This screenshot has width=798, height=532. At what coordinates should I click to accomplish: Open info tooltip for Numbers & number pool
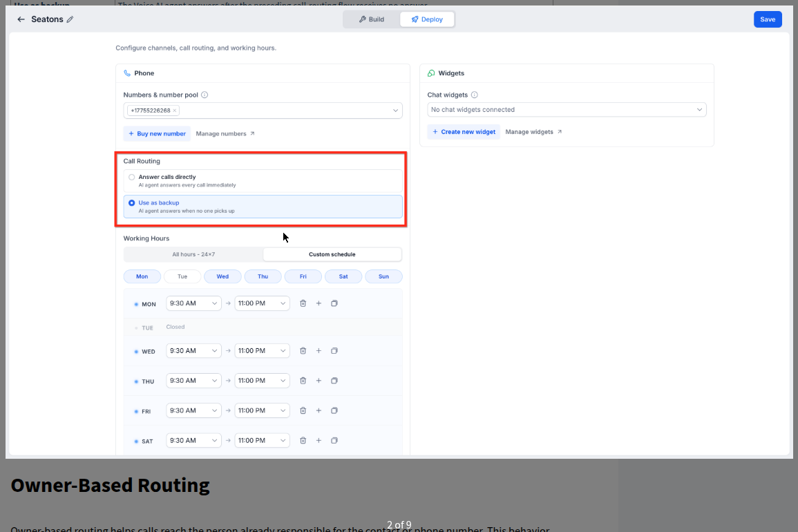tap(205, 95)
